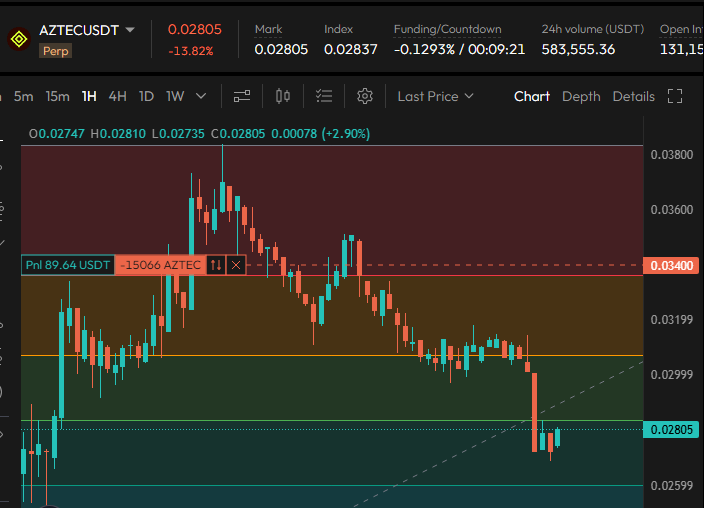
Task: Open the AZTECUSDT pair dropdown arrow
Action: point(130,30)
